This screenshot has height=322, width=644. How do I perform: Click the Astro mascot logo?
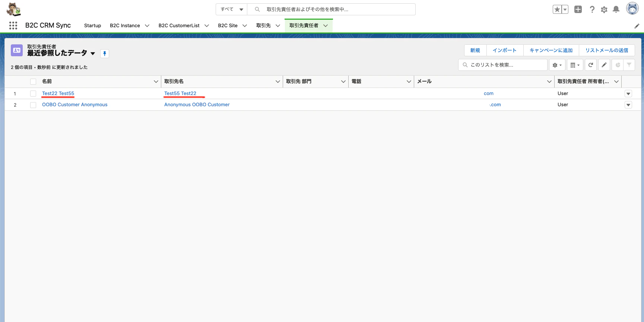14,9
